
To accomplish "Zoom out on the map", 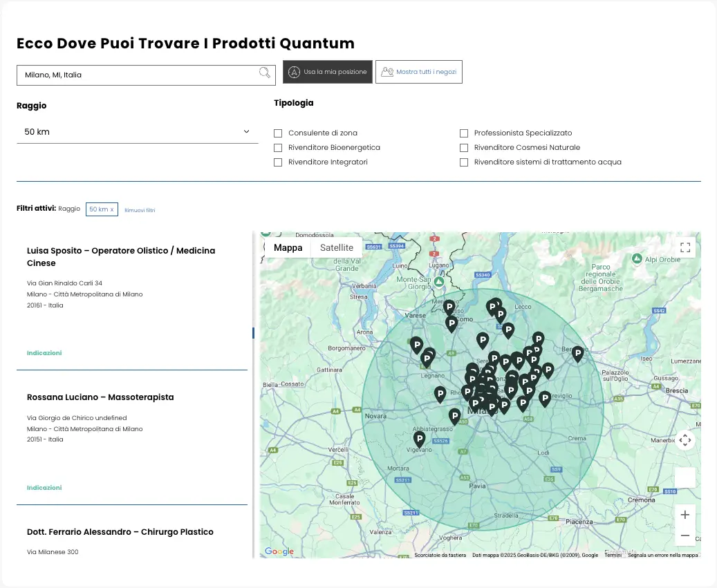I will pos(685,535).
